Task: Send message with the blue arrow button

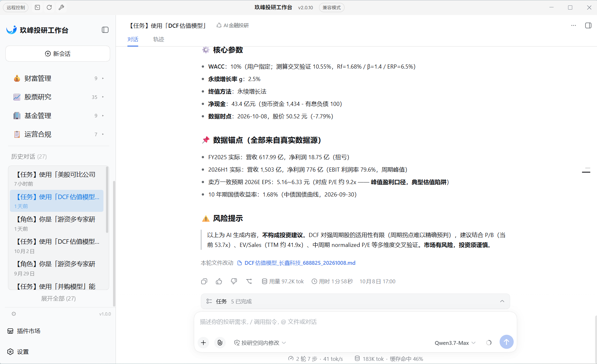Action: (x=506, y=342)
